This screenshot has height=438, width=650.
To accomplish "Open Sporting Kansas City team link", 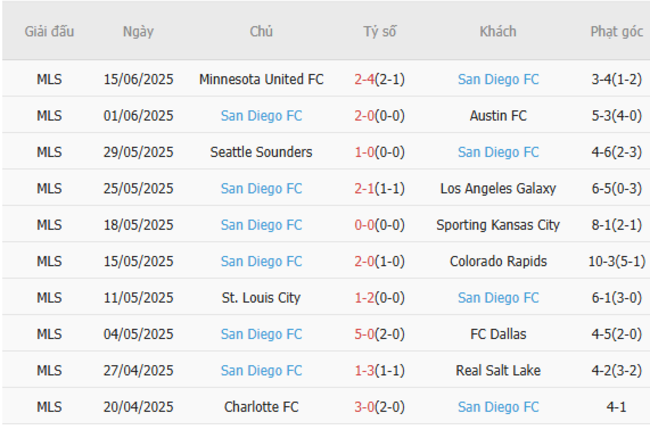I will 498,225.
